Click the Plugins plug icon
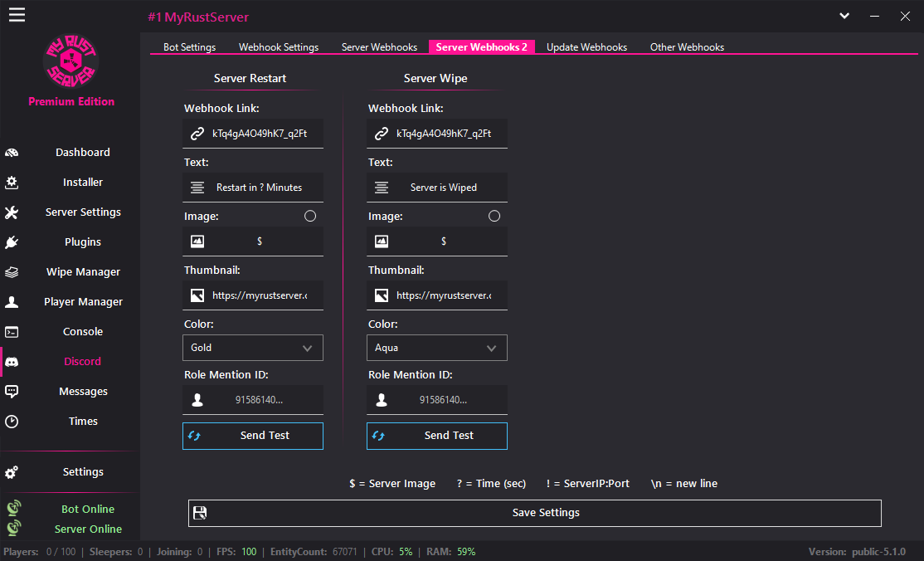The height and width of the screenshot is (561, 924). click(x=12, y=242)
